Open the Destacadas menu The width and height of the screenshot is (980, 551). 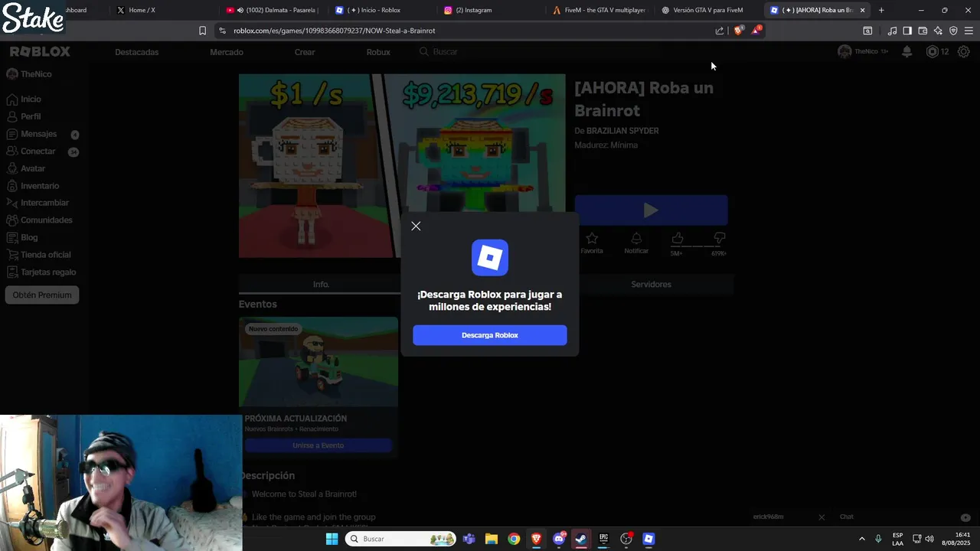[137, 52]
